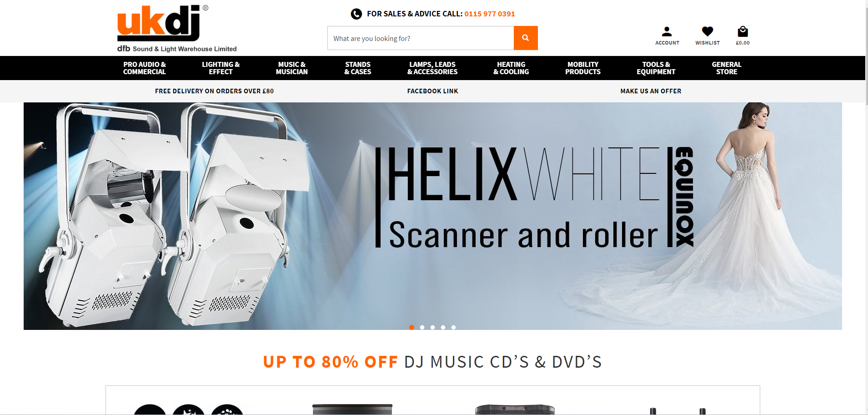
Task: Open the Wishlist heart icon
Action: point(707,31)
